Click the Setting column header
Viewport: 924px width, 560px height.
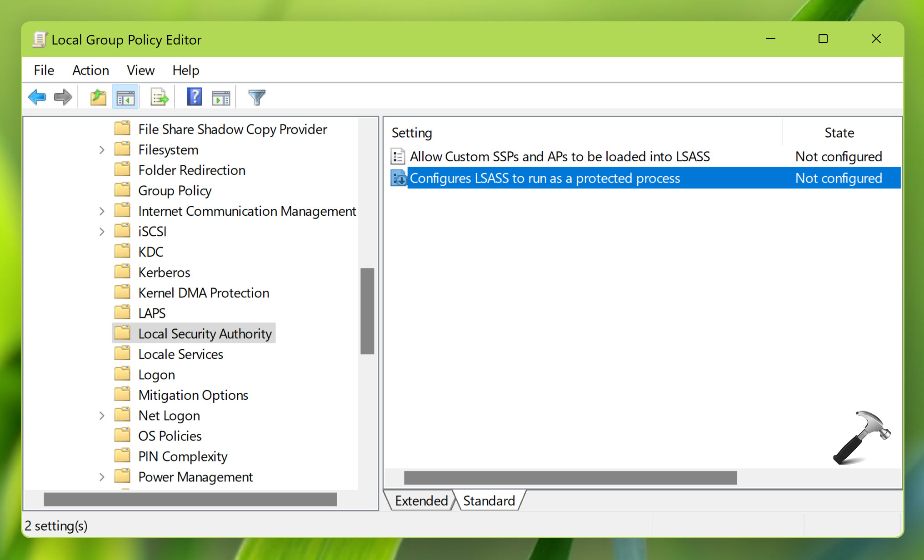click(x=412, y=133)
